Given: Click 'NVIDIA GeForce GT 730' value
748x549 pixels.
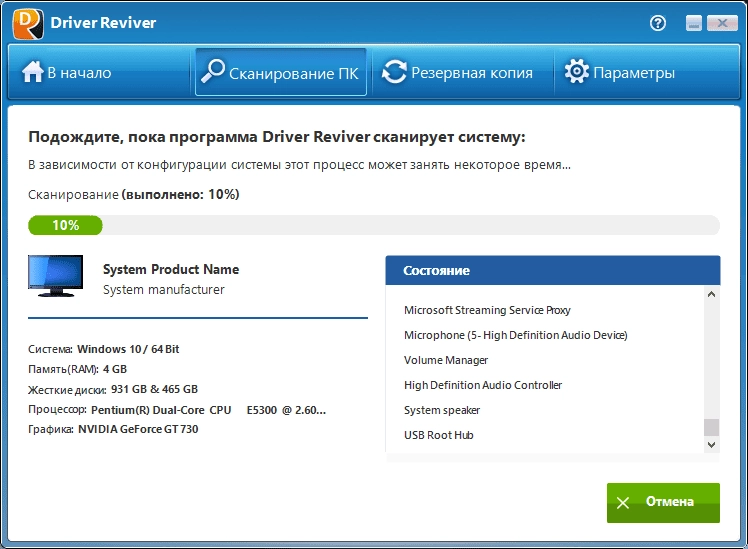Looking at the screenshot, I should pos(138,429).
